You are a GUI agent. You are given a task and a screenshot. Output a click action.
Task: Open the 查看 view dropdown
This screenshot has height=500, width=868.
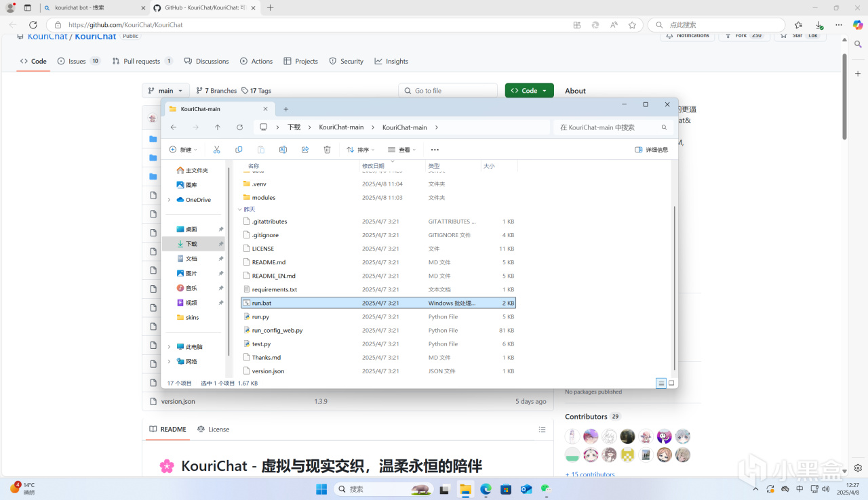click(x=401, y=150)
